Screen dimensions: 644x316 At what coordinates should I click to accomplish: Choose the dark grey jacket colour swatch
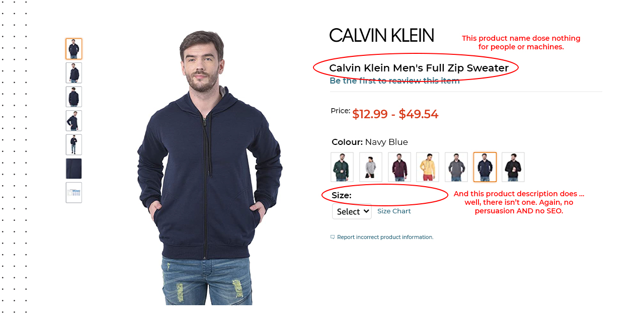pos(456,167)
